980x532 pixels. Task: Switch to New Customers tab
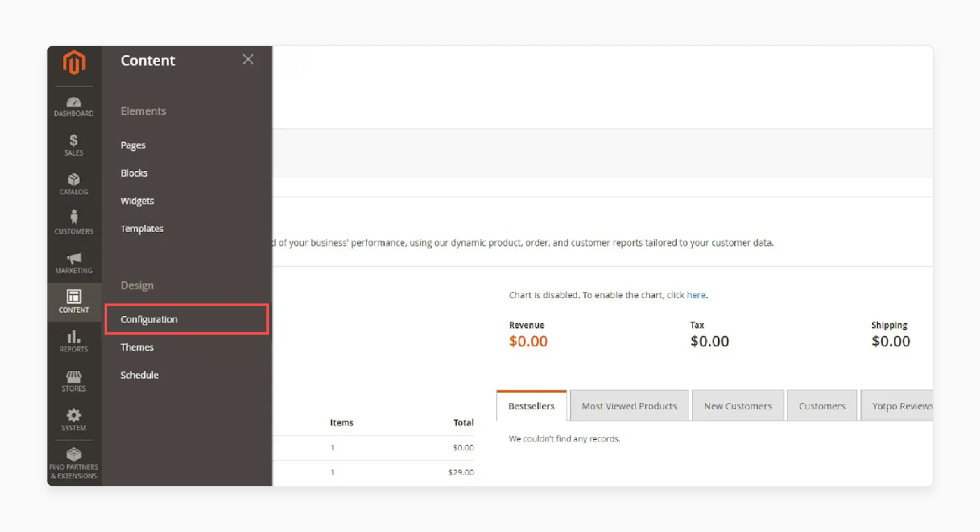[738, 405]
